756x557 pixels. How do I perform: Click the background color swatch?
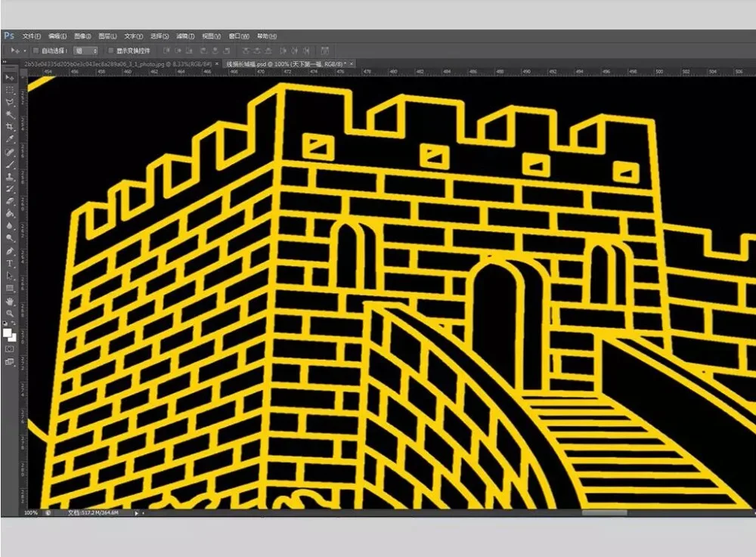(13, 338)
